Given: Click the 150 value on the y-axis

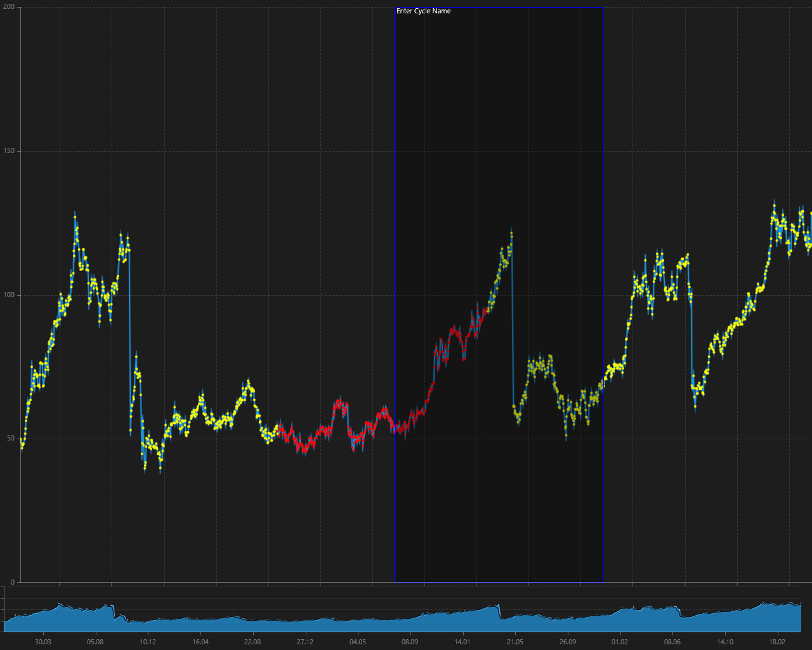Looking at the screenshot, I should click(10, 151).
